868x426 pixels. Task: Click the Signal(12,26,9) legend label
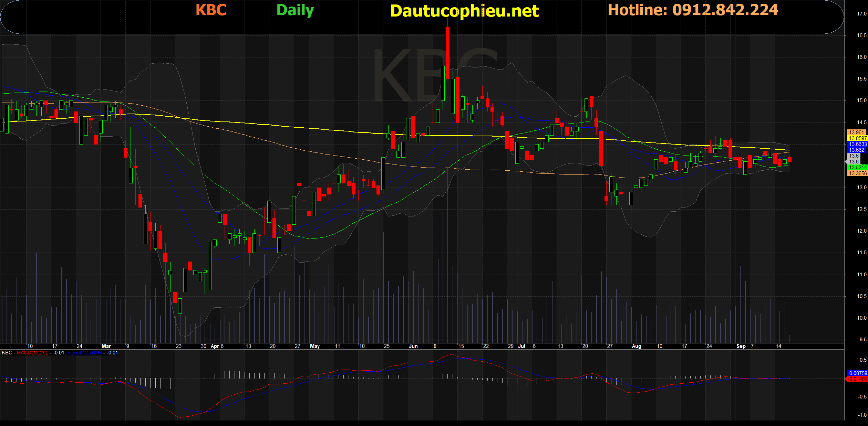[x=84, y=353]
